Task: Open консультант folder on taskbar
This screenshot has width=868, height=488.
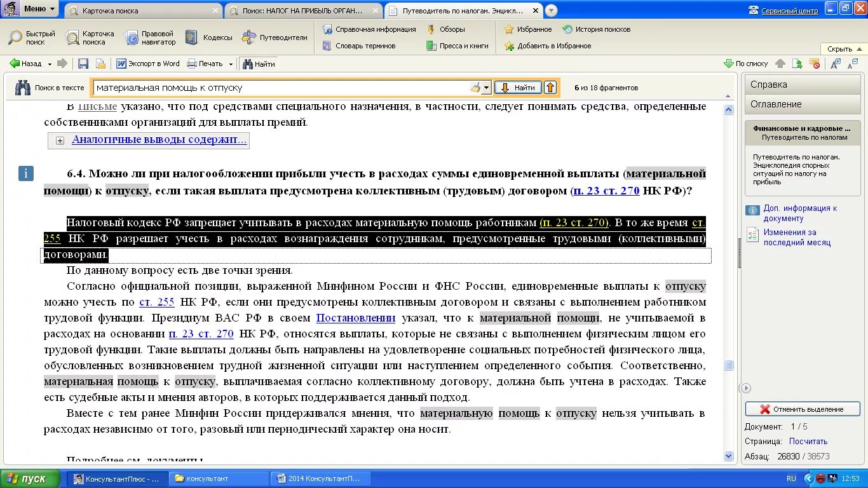Action: tap(220, 478)
